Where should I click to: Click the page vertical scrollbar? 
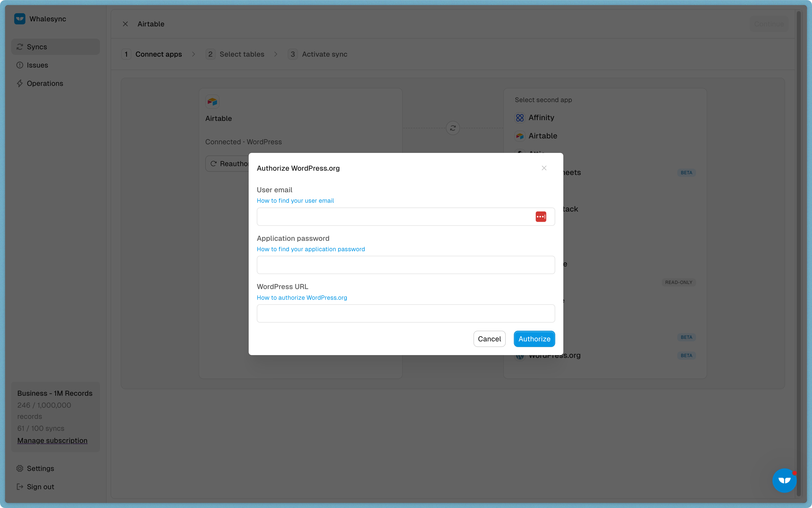(799, 254)
